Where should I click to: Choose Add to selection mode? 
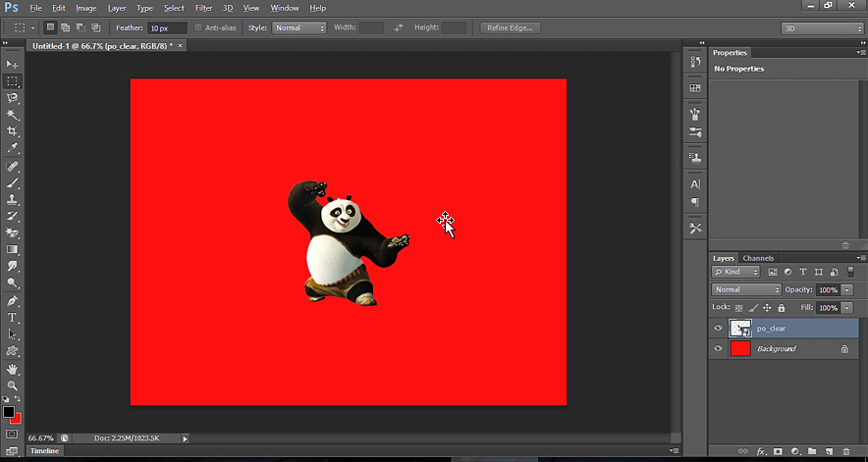coord(66,27)
